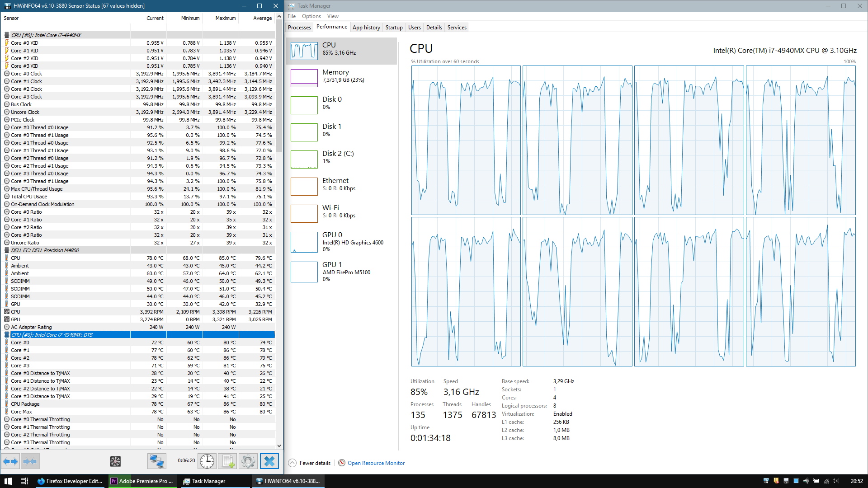Click HWiNFO expand columns arrows button
Screen dimensions: 868x488
click(x=10, y=461)
